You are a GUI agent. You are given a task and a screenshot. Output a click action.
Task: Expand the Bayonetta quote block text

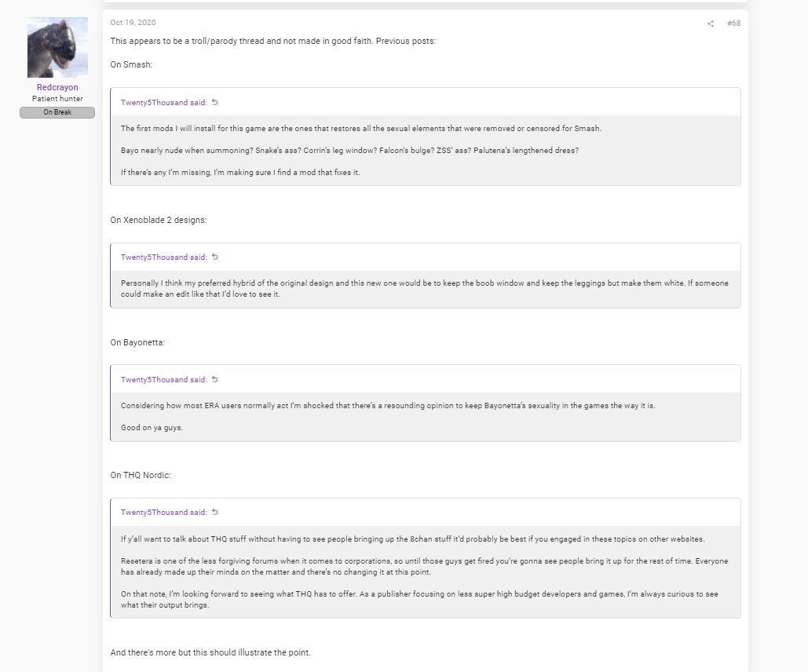(x=426, y=416)
